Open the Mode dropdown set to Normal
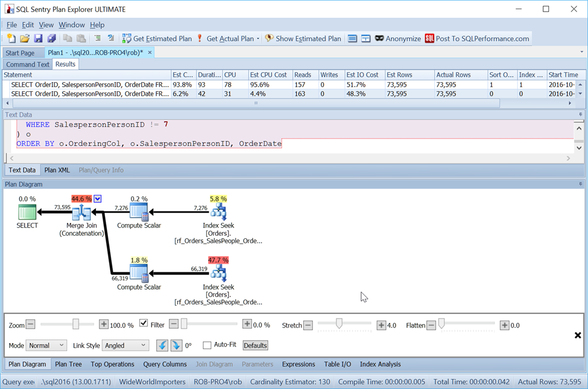 (46, 345)
